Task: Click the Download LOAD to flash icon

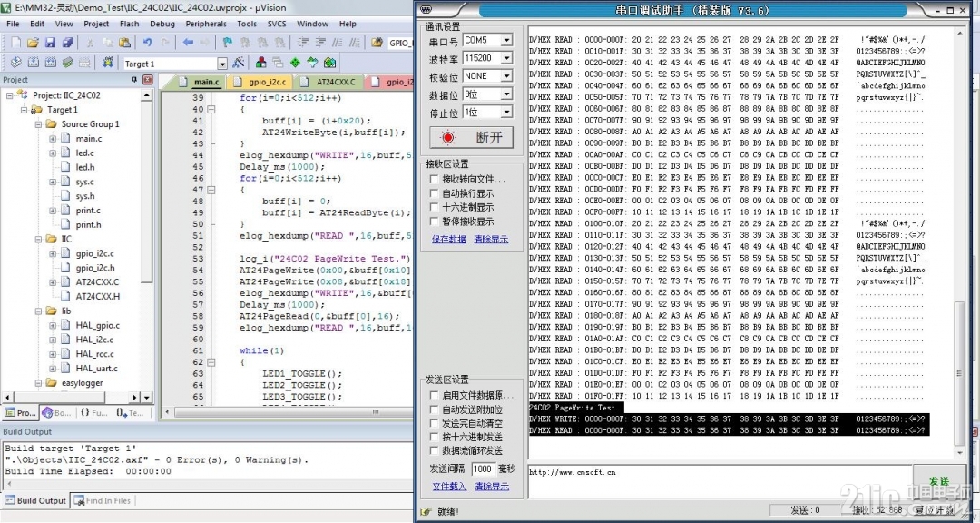Action: point(107,64)
